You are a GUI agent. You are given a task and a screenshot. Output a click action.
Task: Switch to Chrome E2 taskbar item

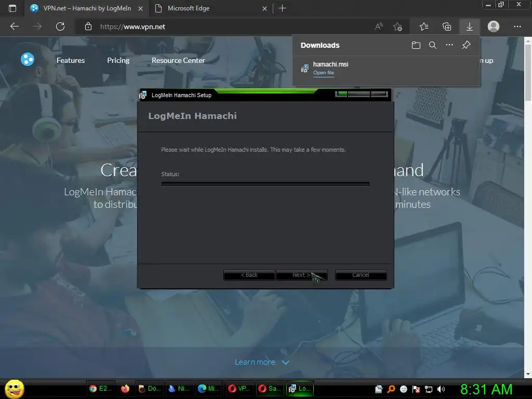[x=100, y=389]
